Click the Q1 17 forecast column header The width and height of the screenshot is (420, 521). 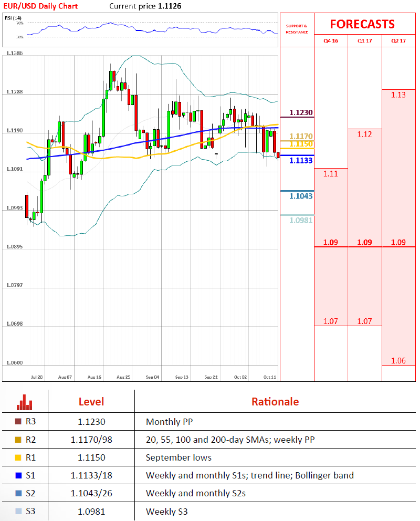pos(364,41)
